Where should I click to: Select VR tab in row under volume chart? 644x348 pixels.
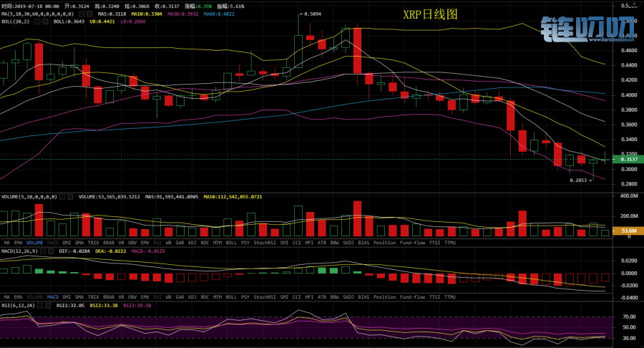coord(121,243)
